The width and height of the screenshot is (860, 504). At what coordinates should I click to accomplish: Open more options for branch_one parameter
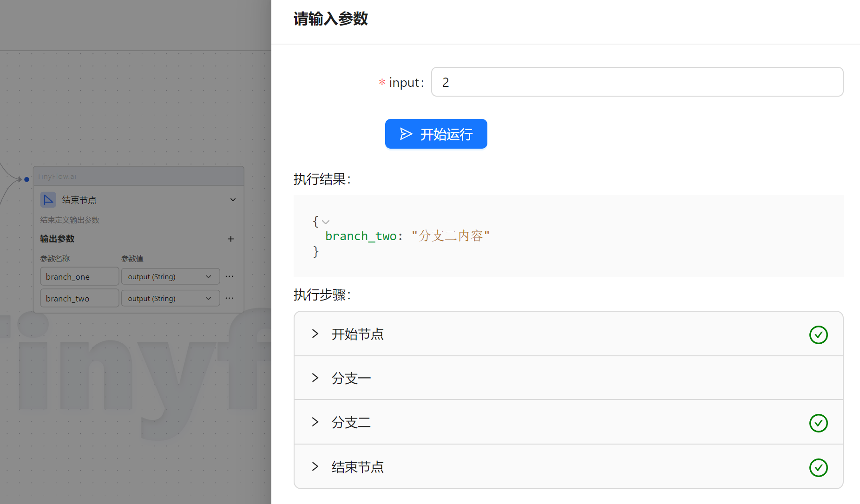click(230, 276)
